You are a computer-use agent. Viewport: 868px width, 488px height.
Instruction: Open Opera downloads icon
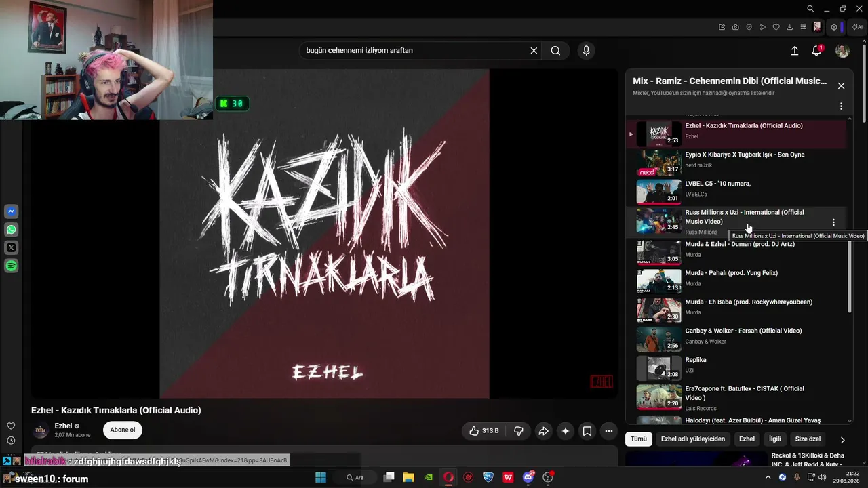click(x=790, y=27)
